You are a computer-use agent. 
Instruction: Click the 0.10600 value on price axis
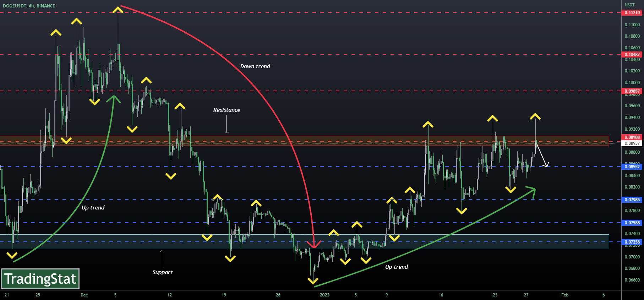(632, 48)
